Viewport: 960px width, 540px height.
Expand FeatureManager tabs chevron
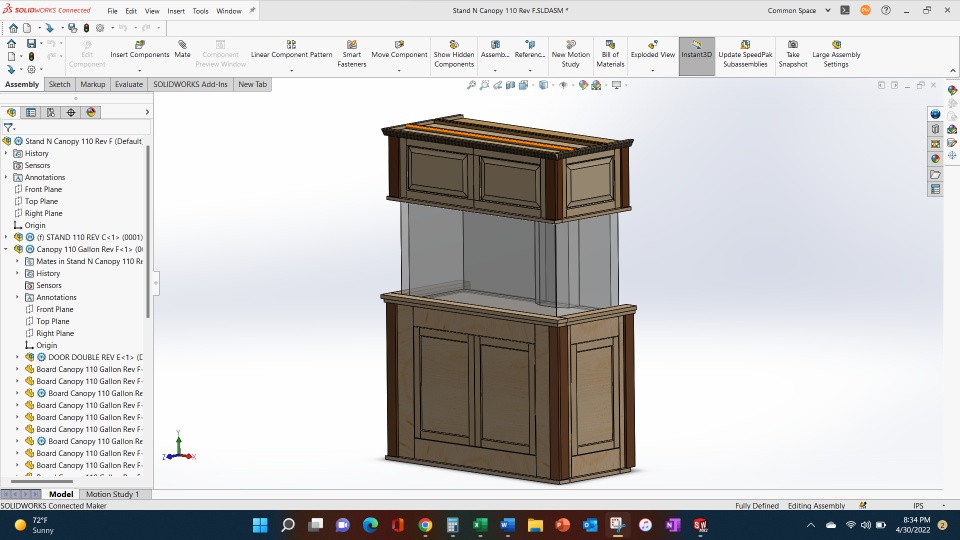(147, 112)
